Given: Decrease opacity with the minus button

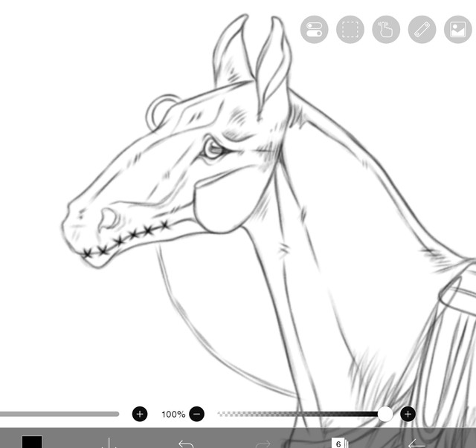Looking at the screenshot, I should click(196, 414).
